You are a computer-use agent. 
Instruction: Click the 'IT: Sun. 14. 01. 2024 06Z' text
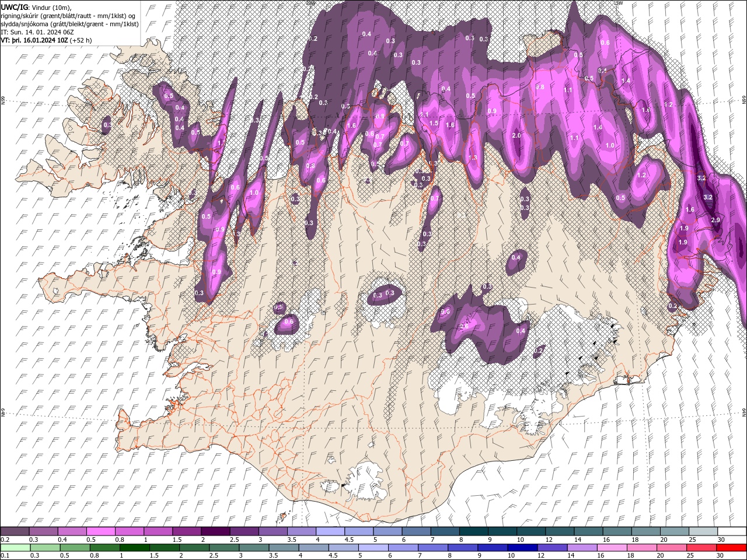click(37, 32)
